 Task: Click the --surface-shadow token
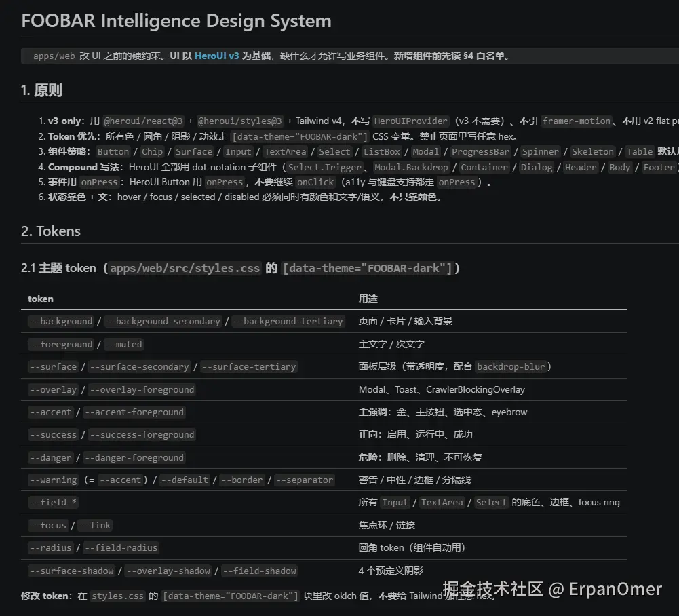[71, 571]
